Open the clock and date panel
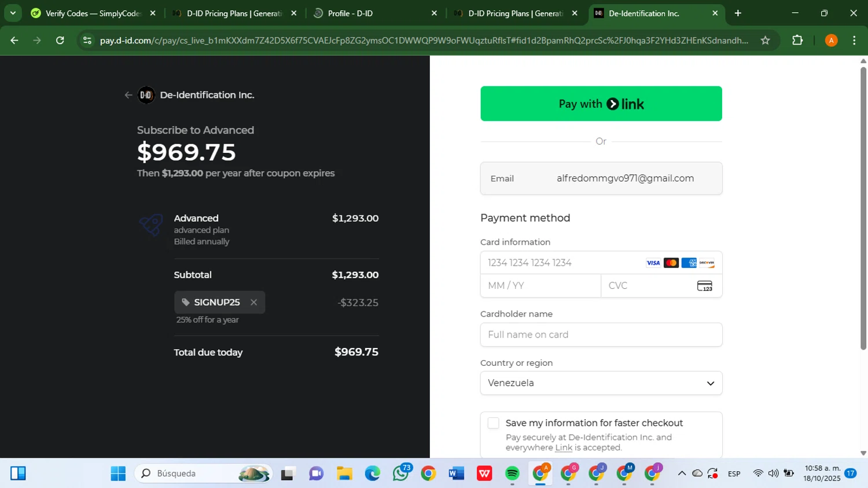The height and width of the screenshot is (488, 868). click(x=822, y=474)
